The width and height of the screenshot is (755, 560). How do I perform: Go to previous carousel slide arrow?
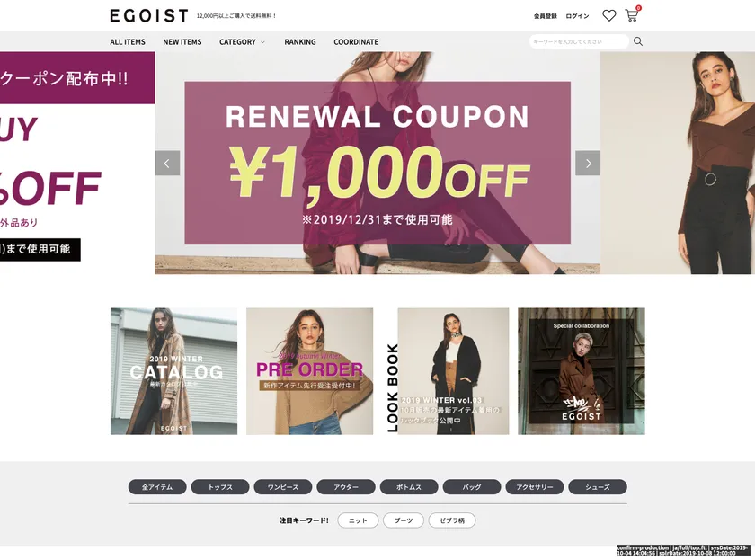pyautogui.click(x=167, y=164)
